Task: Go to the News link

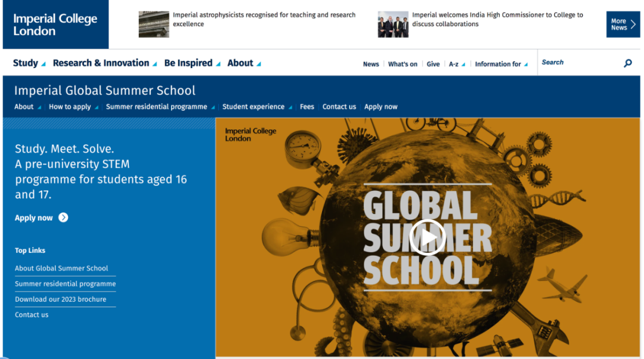Action: click(371, 64)
